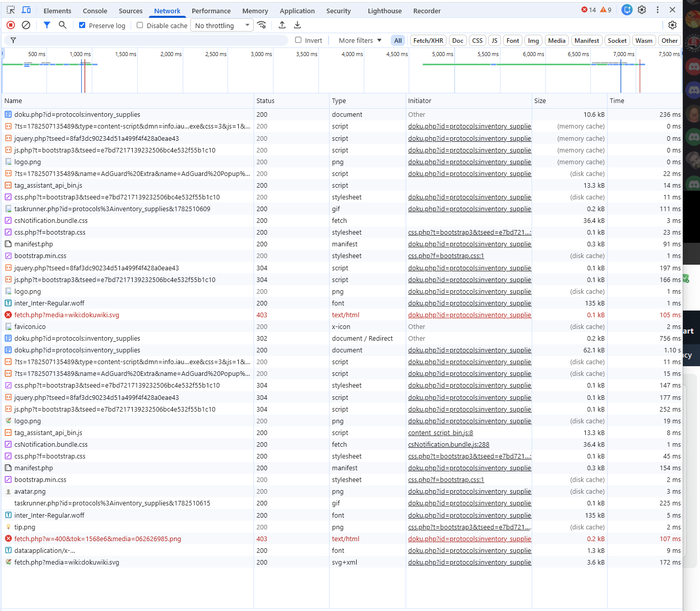
Task: Stop recording network log
Action: (x=11, y=25)
